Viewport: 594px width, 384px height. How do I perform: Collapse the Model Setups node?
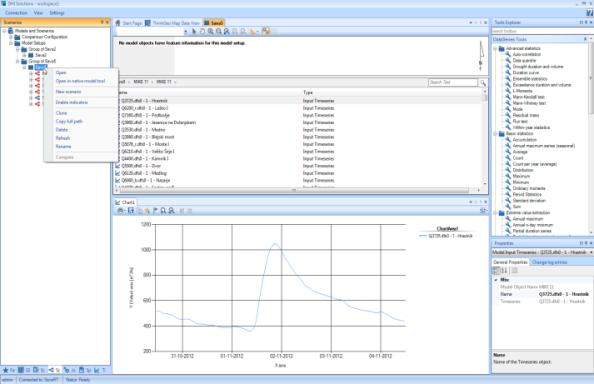click(11, 43)
